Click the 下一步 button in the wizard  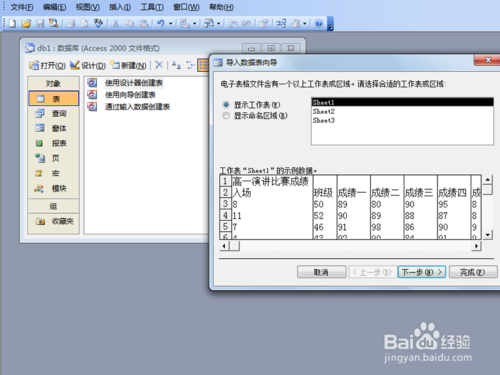(x=422, y=272)
